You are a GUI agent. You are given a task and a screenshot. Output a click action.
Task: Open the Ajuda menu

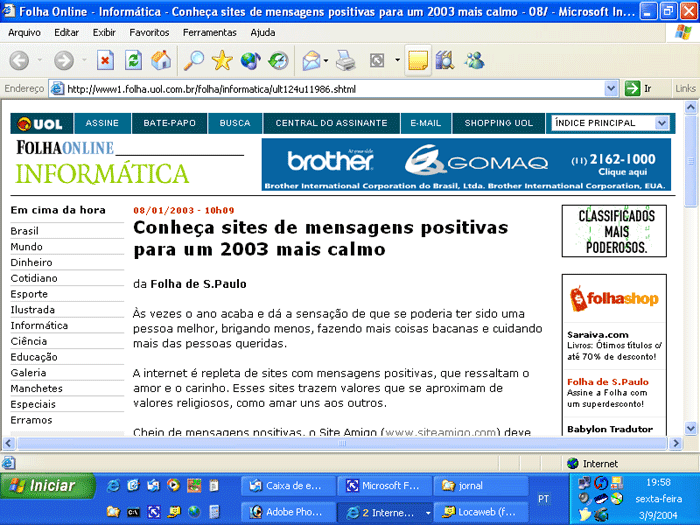point(262,33)
